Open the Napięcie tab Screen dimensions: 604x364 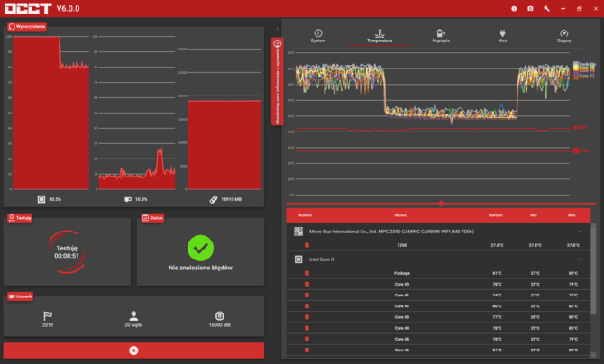pos(441,36)
